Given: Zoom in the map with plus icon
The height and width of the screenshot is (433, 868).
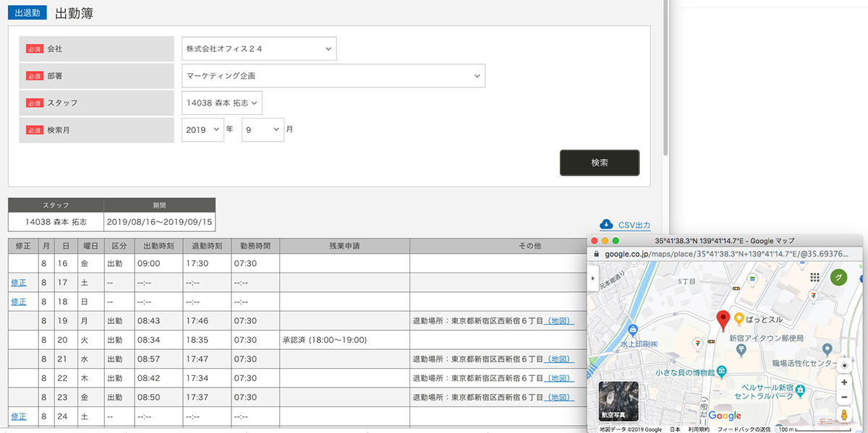Looking at the screenshot, I should click(844, 382).
